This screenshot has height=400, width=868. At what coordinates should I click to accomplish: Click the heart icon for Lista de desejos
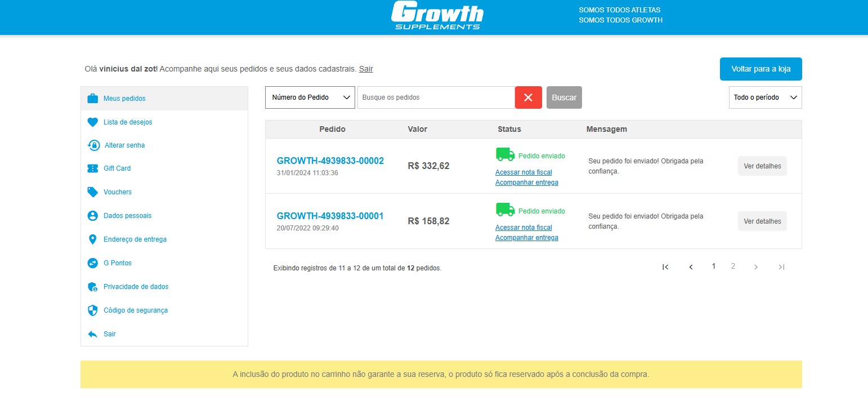[93, 122]
